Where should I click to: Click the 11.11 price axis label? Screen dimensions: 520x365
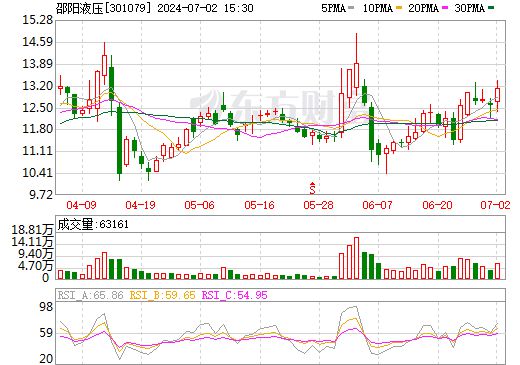[37, 151]
